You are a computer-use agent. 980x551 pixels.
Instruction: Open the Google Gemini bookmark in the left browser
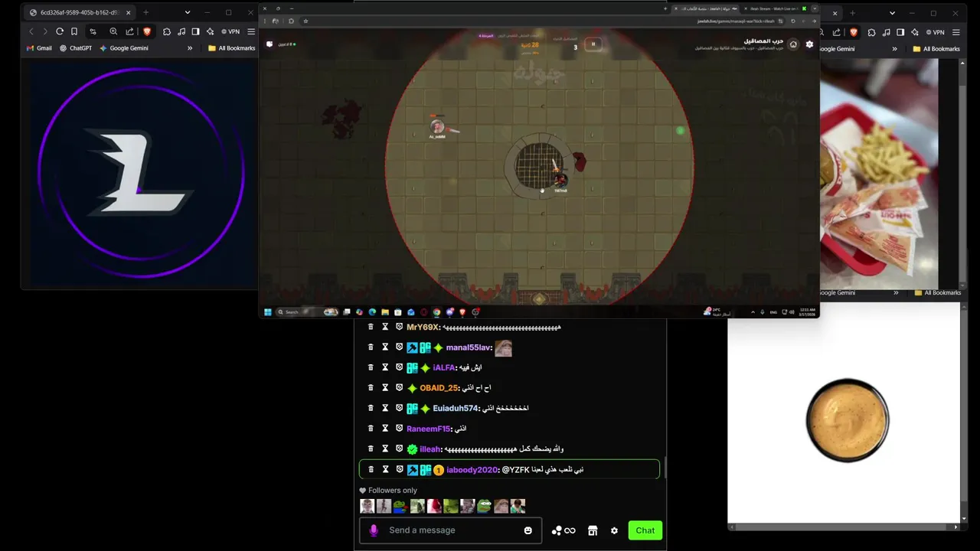click(x=123, y=47)
